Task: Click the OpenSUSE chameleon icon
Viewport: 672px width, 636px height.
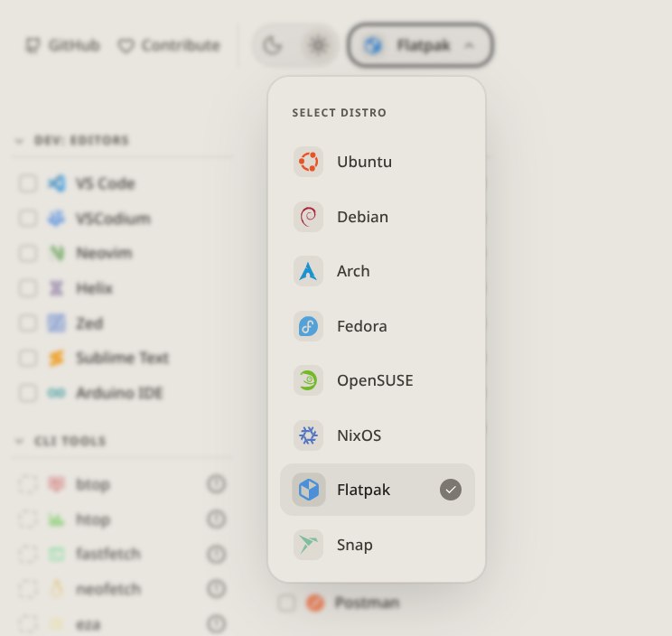Action: pos(308,380)
